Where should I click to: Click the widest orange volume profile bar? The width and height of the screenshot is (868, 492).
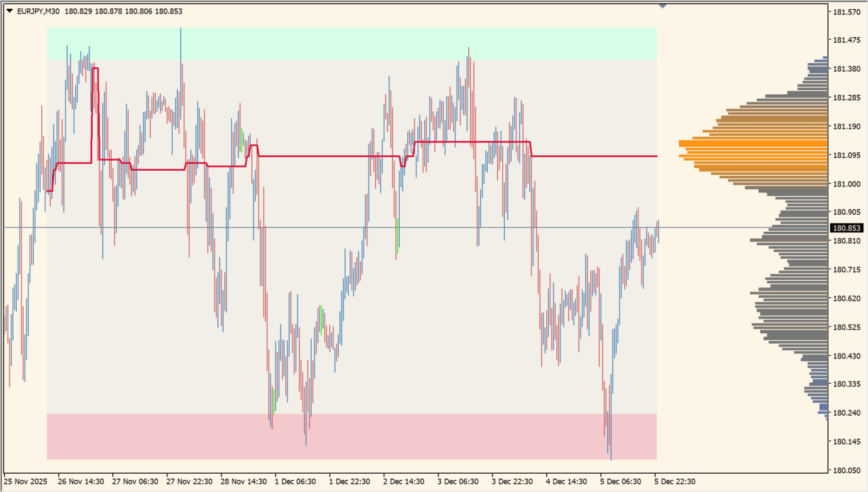(752, 144)
